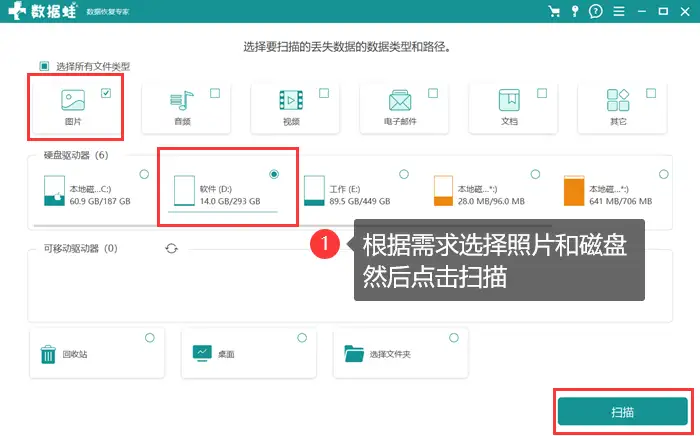The image size is (700, 436).
Task: Select the 工作 (E:) radio button
Action: [404, 174]
